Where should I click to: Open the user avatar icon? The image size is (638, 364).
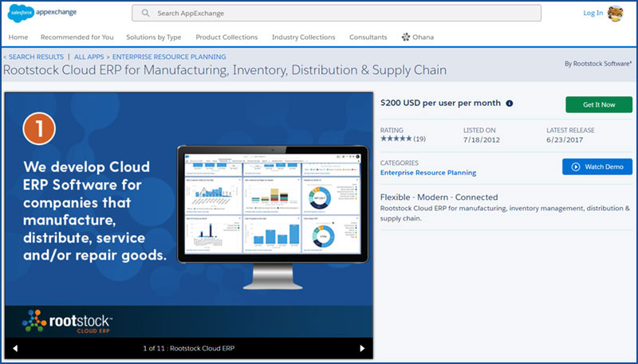click(x=615, y=14)
